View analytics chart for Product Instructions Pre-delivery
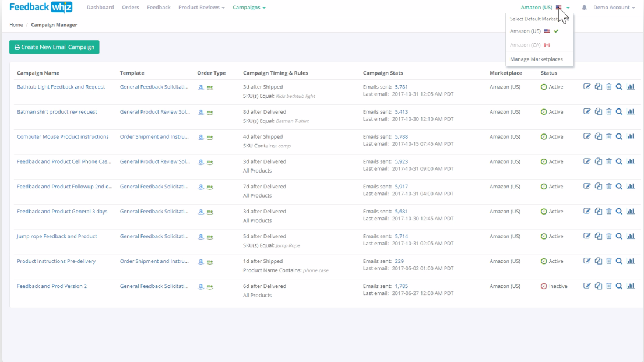Image resolution: width=644 pixels, height=362 pixels. [631, 261]
